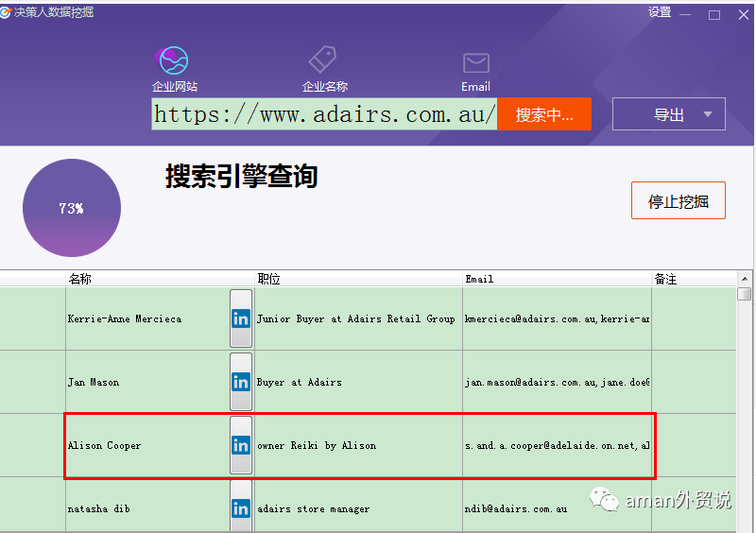Sort by 名称 column header

pyautogui.click(x=160, y=279)
